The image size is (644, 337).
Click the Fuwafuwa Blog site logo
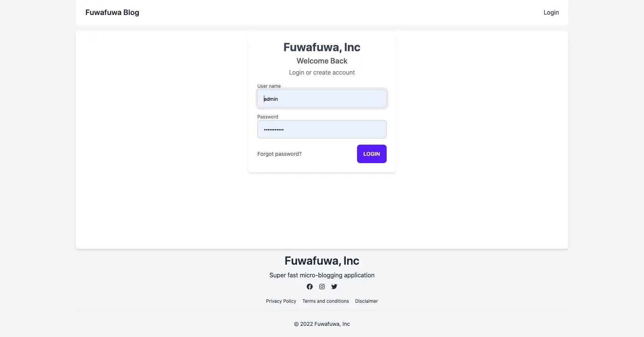[x=112, y=12]
